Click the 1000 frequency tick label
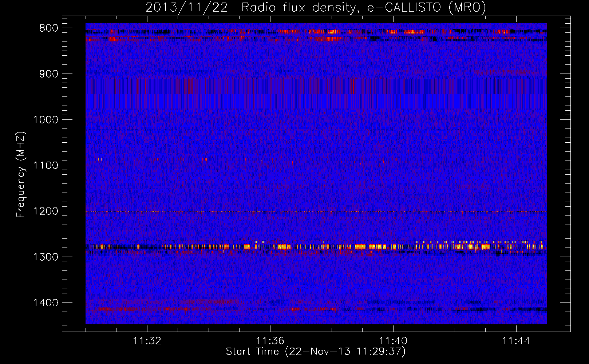 pyautogui.click(x=46, y=120)
